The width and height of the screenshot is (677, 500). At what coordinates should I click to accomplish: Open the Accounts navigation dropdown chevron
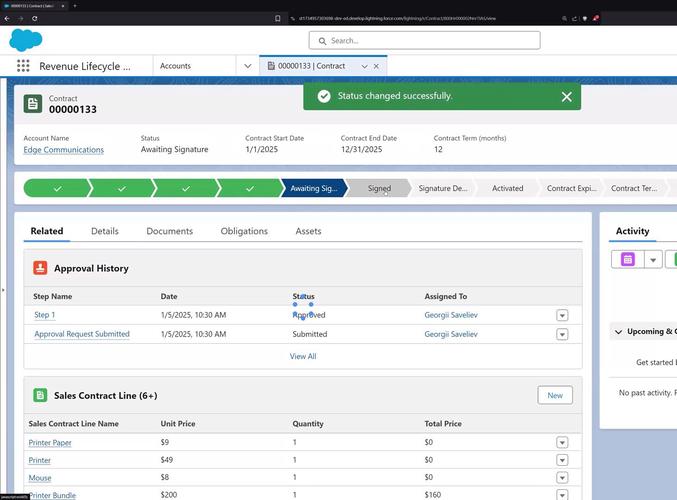tap(247, 66)
